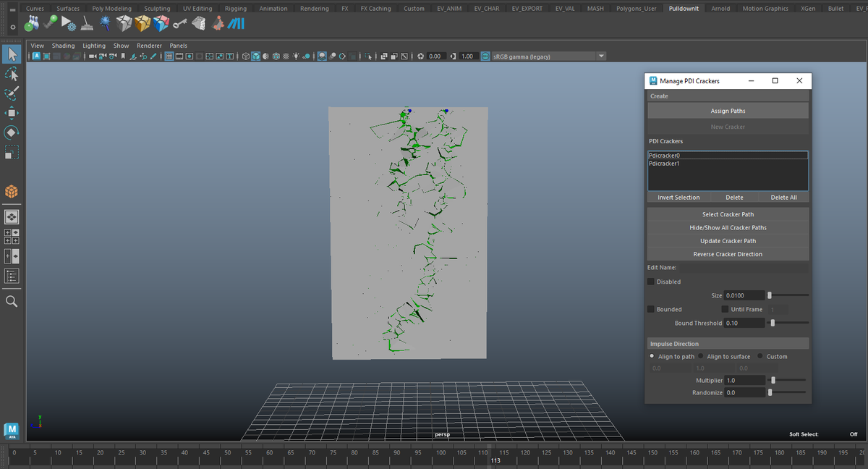Screen dimensions: 868x469
Task: Open the Shading menu in the viewport
Action: click(63, 45)
